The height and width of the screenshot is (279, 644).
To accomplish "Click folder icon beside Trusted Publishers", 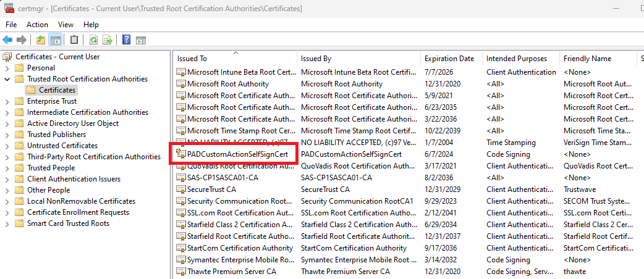I will (19, 135).
